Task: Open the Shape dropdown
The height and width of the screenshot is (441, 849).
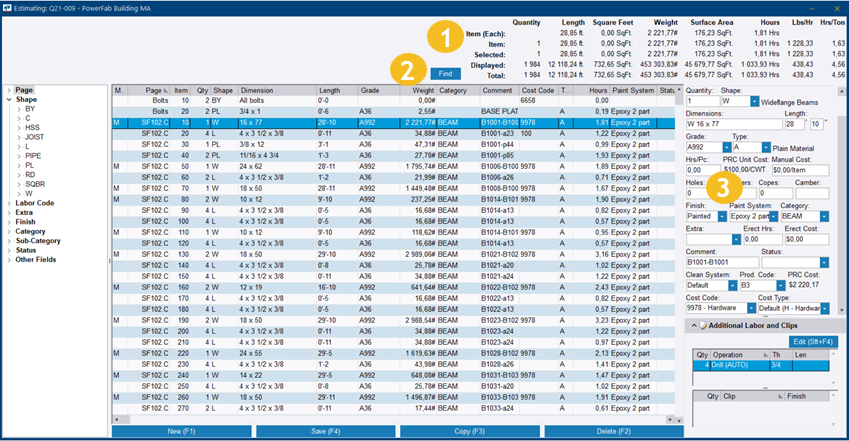Action: tap(753, 101)
